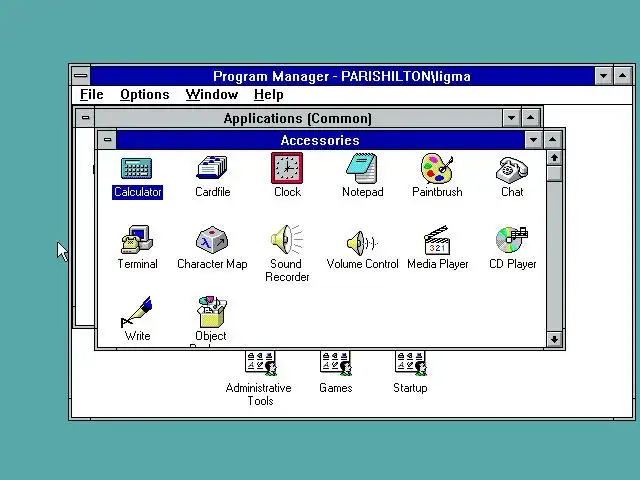Open Applications (Common) control menu box
The height and width of the screenshot is (480, 640).
point(85,118)
